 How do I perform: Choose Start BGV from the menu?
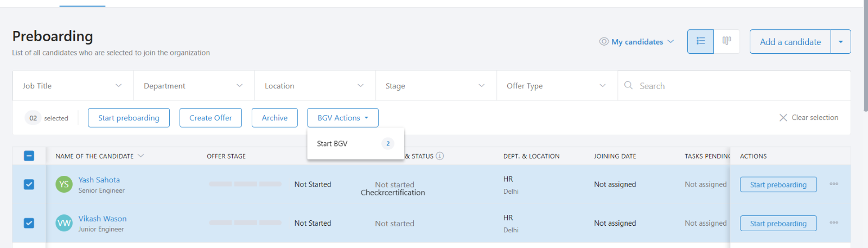[333, 144]
